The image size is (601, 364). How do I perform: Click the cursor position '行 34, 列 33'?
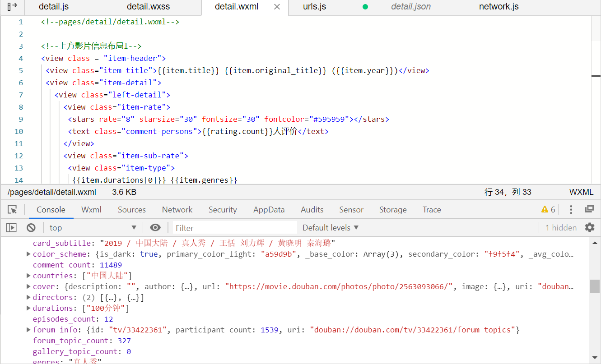(x=508, y=192)
